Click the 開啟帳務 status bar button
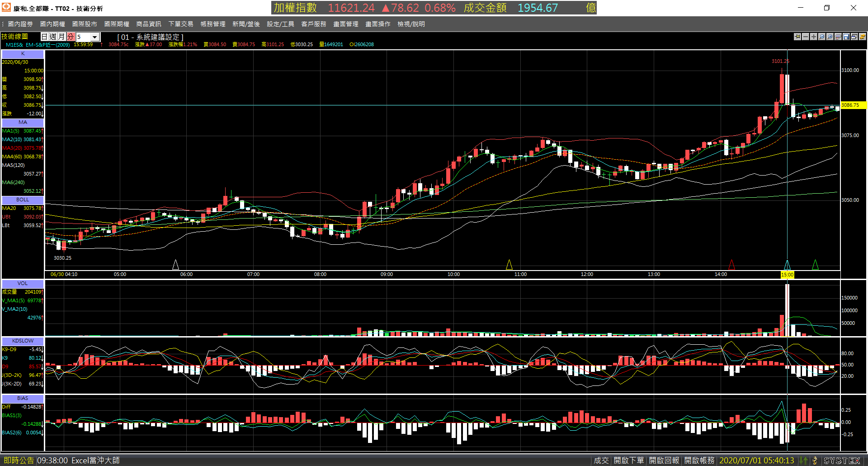 point(699,461)
